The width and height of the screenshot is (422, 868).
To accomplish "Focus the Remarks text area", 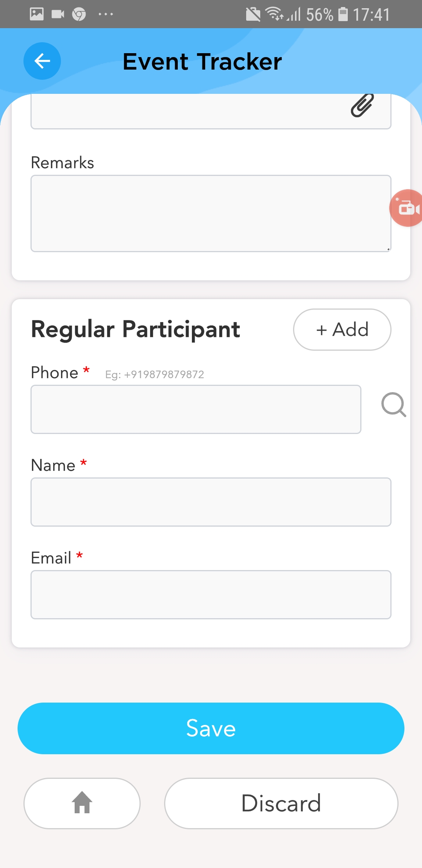I will coord(211,213).
